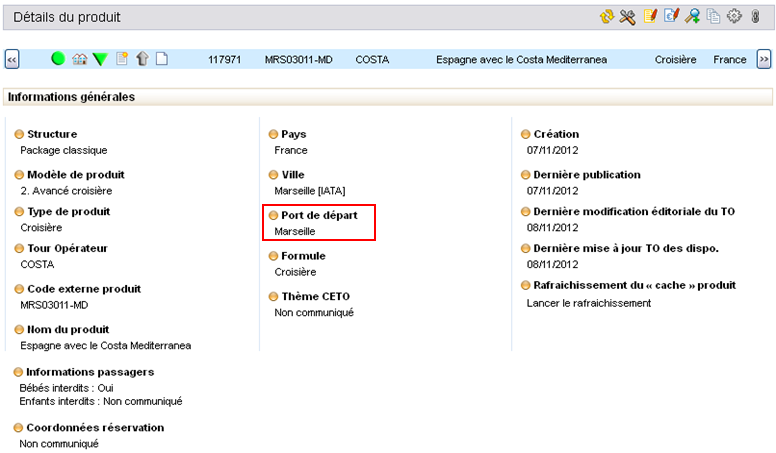Click the blank page icon in product row
The image size is (776, 453).
pos(161,59)
